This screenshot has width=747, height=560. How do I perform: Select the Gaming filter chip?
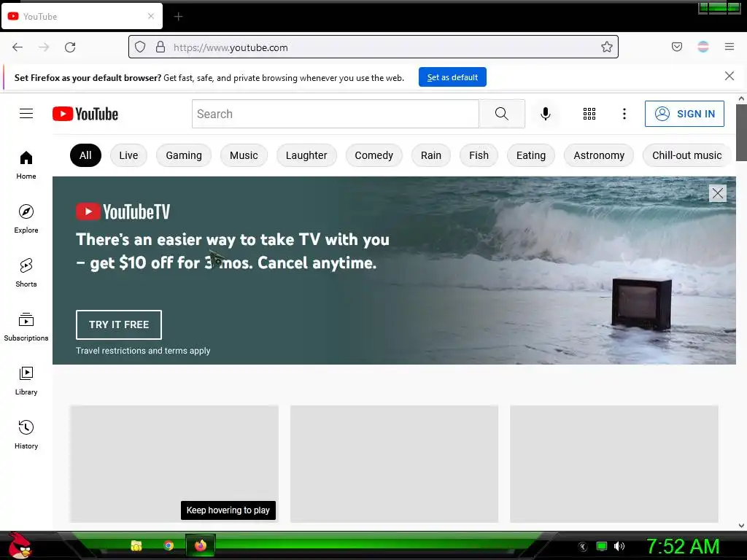click(184, 155)
